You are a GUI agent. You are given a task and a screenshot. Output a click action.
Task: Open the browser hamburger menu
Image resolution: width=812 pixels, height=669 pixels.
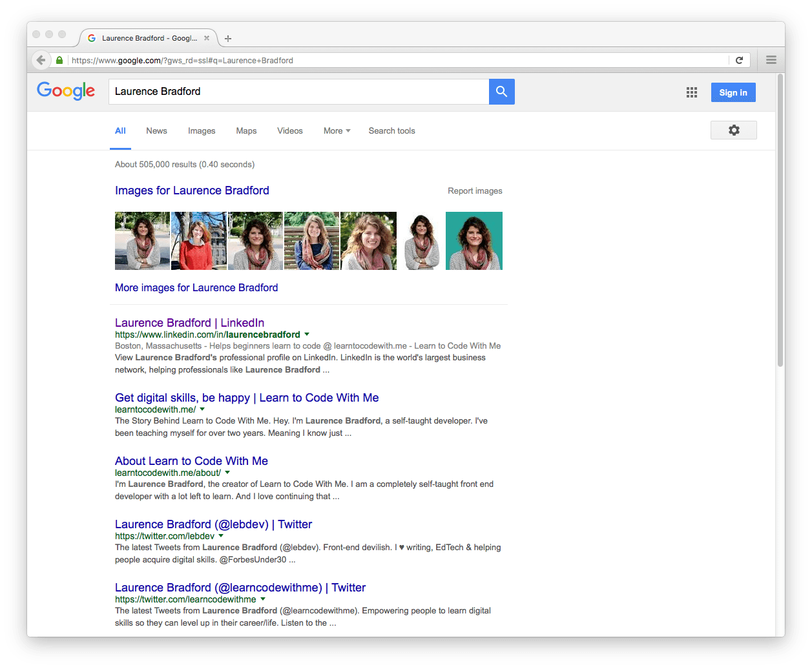(771, 60)
